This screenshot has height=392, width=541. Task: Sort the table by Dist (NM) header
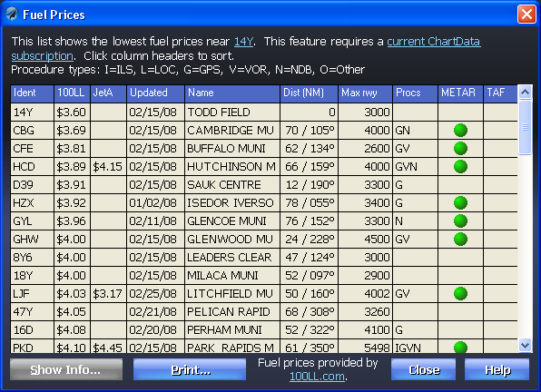point(310,93)
